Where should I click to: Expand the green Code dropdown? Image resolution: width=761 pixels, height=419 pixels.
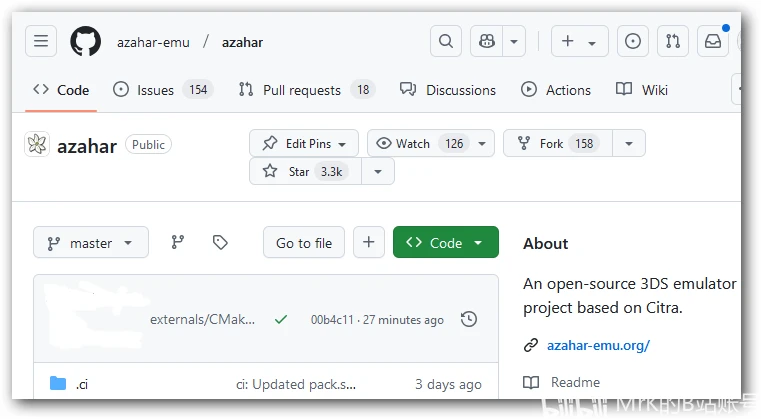(x=445, y=243)
